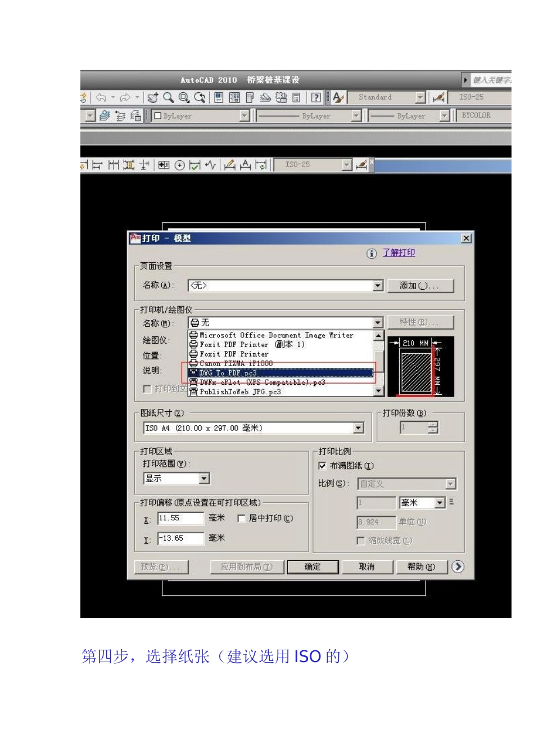
Task: Click the Y offset input field
Action: pos(180,539)
